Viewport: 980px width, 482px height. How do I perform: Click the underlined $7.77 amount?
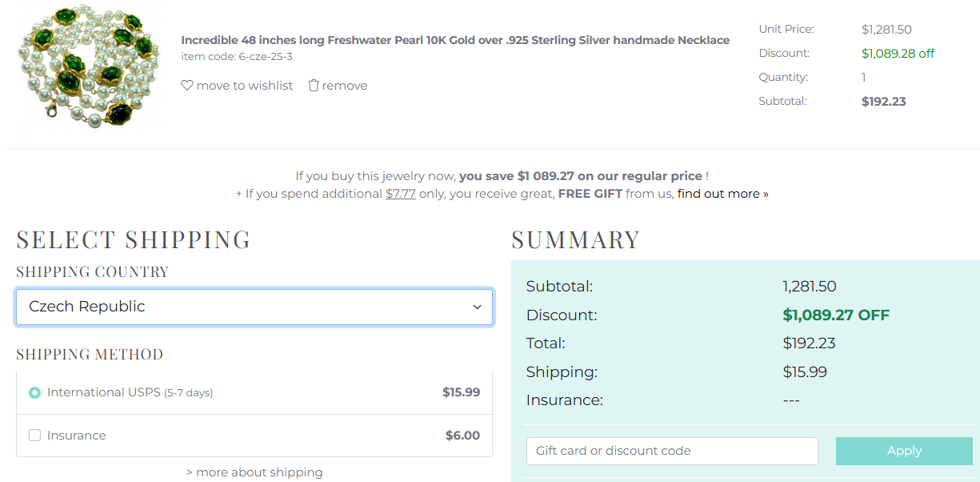coord(401,194)
